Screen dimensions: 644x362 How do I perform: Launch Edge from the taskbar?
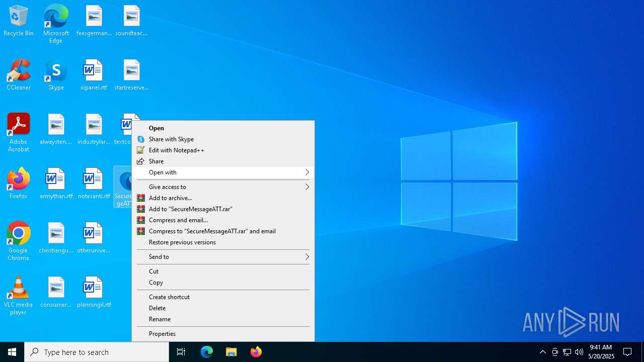[207, 352]
